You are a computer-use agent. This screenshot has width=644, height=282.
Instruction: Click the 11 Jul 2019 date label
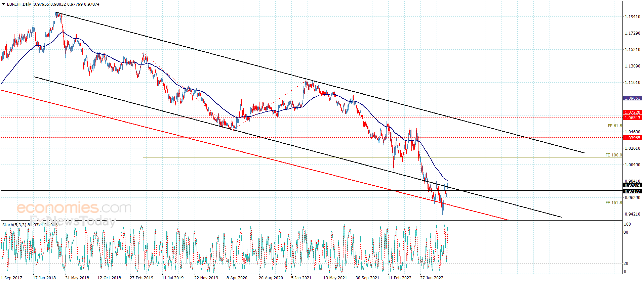tap(173, 278)
